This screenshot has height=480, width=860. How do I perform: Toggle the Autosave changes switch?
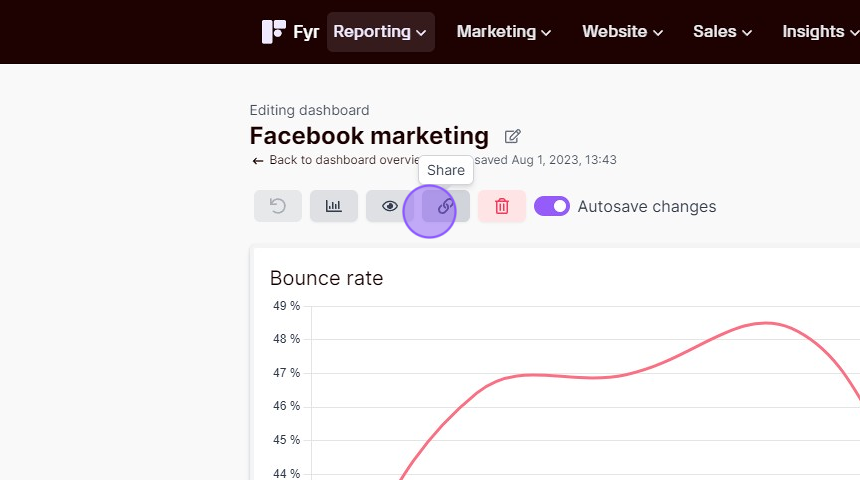coord(552,206)
